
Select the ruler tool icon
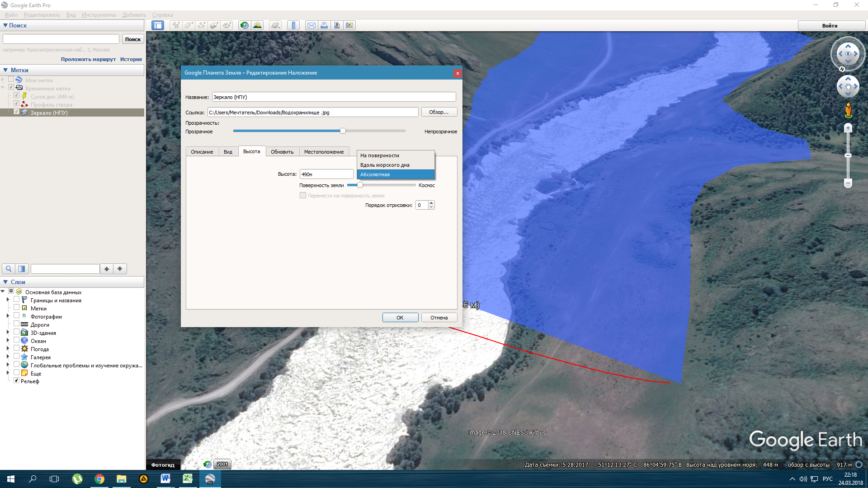(x=293, y=25)
